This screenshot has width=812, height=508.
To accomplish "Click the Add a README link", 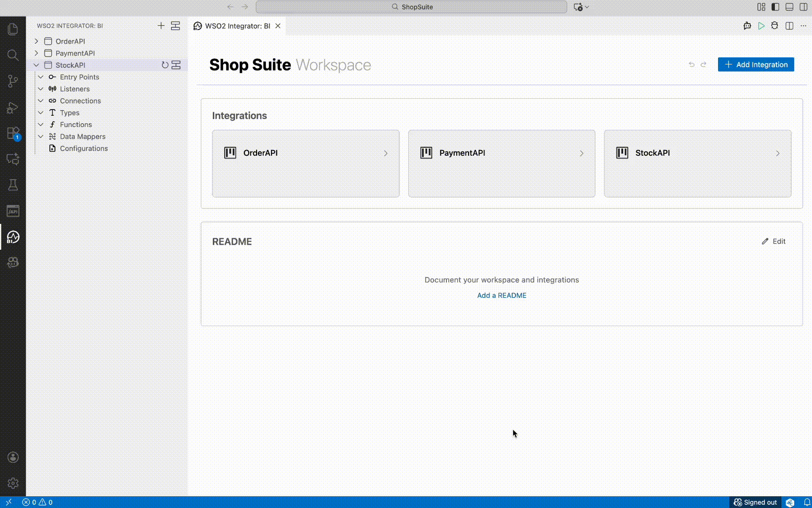I will click(501, 295).
